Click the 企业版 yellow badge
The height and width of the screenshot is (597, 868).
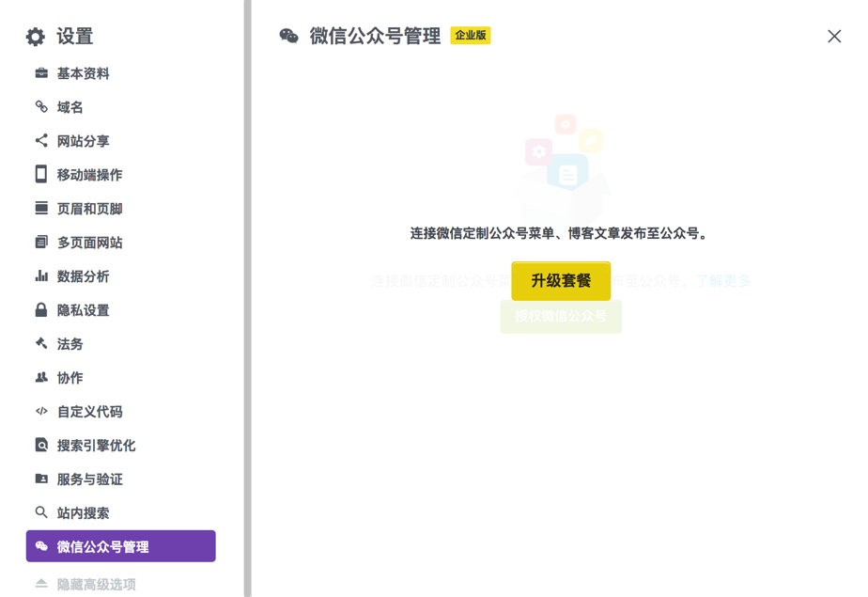[471, 36]
